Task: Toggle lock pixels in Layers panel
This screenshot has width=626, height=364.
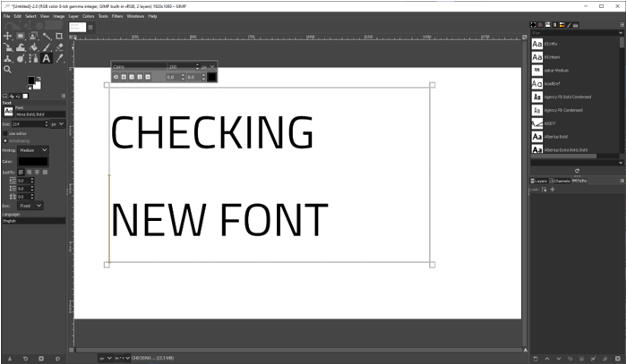Action: pos(544,190)
